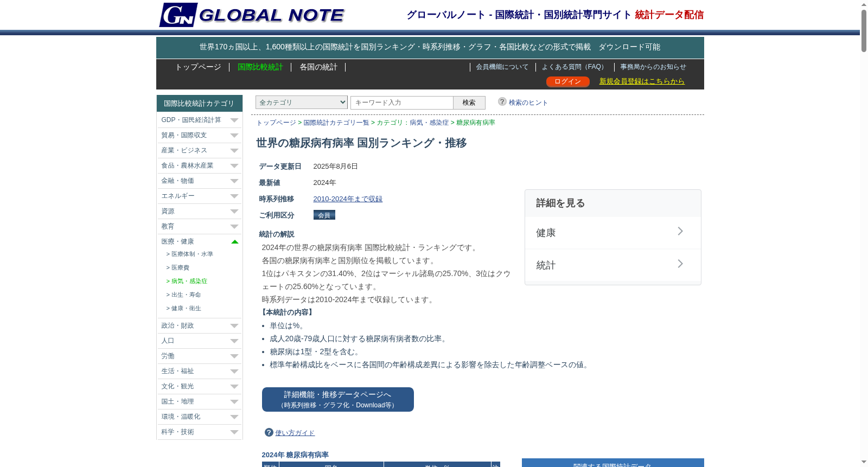Expand 食品・農林水産業 category arrow
868x467 pixels.
[x=234, y=166]
